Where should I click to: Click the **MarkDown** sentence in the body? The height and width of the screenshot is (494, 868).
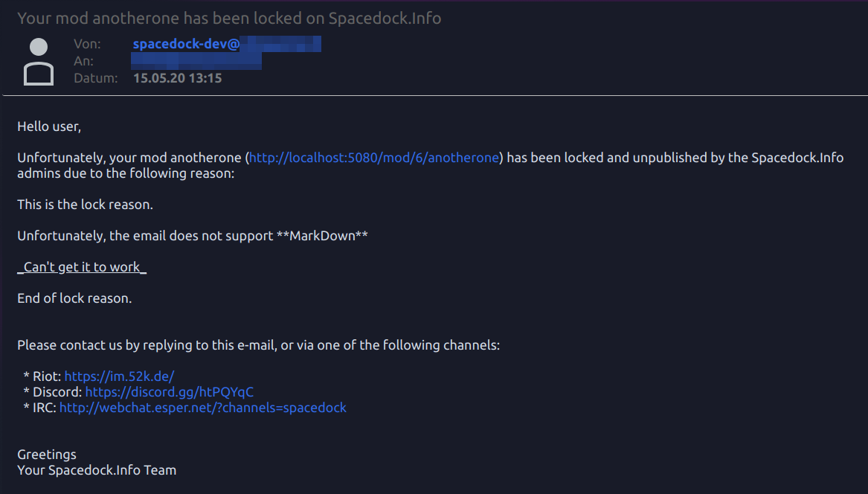point(193,236)
